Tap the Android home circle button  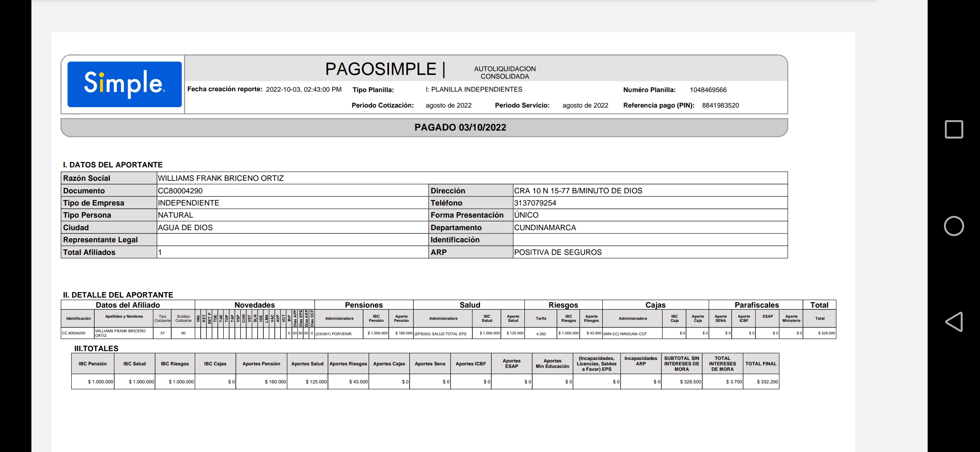point(954,226)
